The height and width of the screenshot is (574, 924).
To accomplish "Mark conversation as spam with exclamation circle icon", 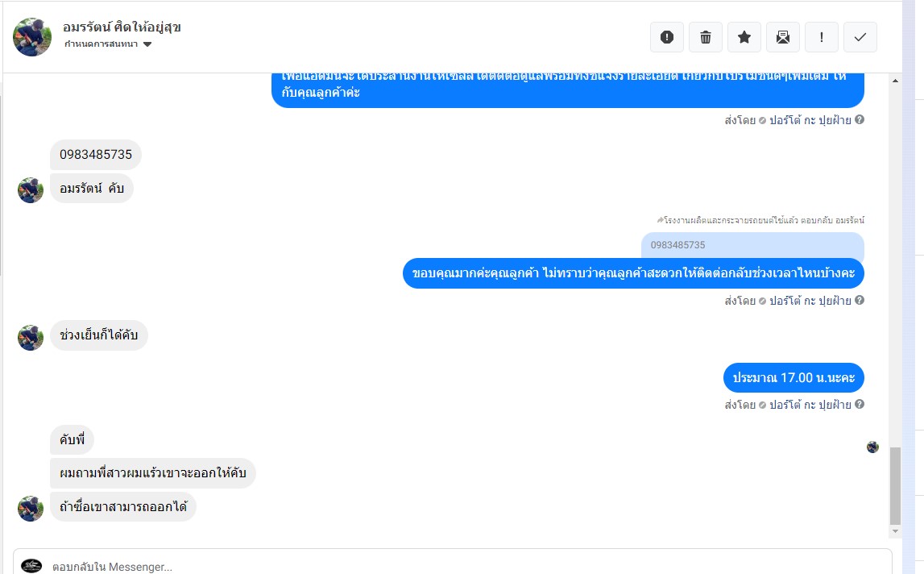I will pyautogui.click(x=666, y=37).
